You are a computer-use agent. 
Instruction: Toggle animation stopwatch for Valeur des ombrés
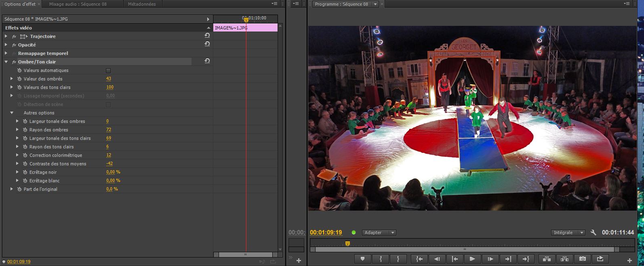pyautogui.click(x=19, y=79)
